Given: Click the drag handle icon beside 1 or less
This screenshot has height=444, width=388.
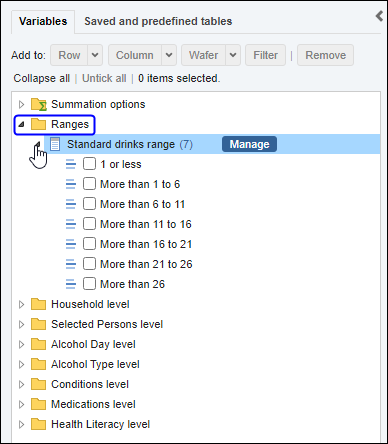Looking at the screenshot, I should click(x=71, y=164).
